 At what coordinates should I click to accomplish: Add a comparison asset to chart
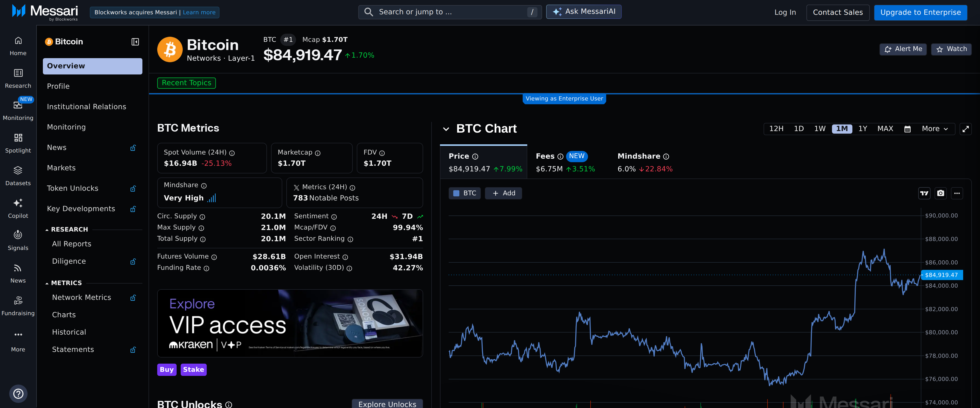[x=503, y=193]
